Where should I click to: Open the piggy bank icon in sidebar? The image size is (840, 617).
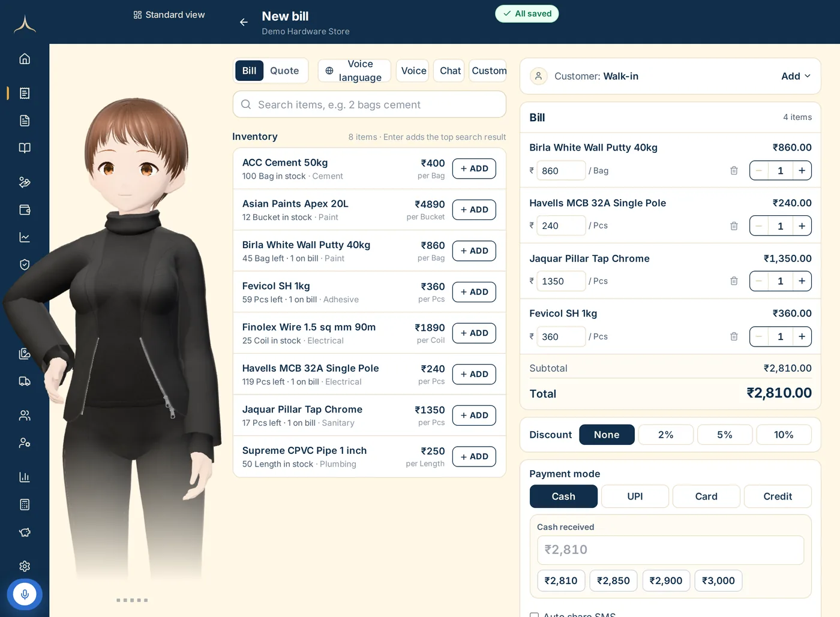(x=25, y=532)
